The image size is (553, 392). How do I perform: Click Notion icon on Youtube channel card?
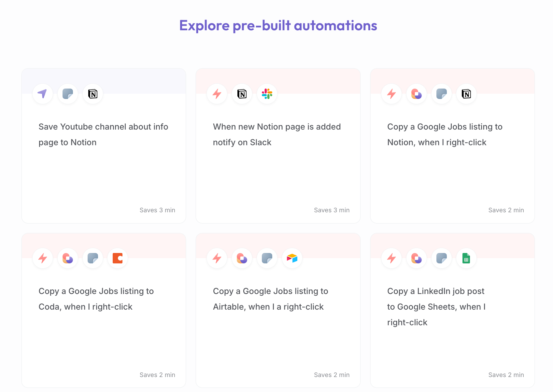[x=93, y=94]
